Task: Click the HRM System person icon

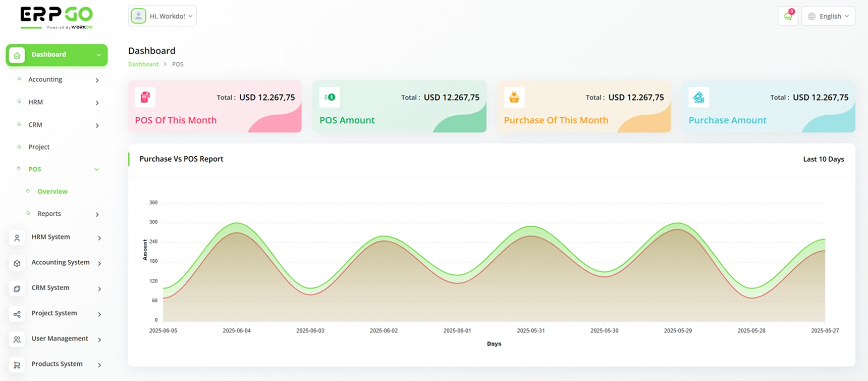Action: point(17,238)
